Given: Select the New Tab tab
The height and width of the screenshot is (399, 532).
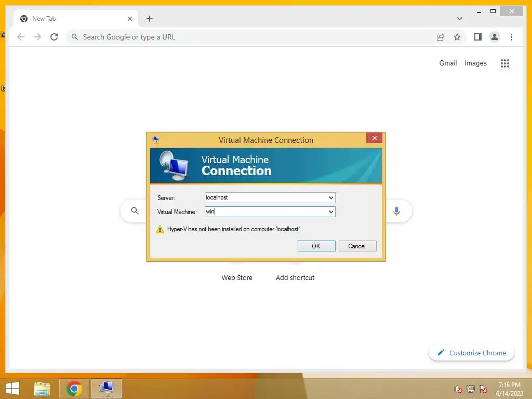Looking at the screenshot, I should click(x=76, y=19).
